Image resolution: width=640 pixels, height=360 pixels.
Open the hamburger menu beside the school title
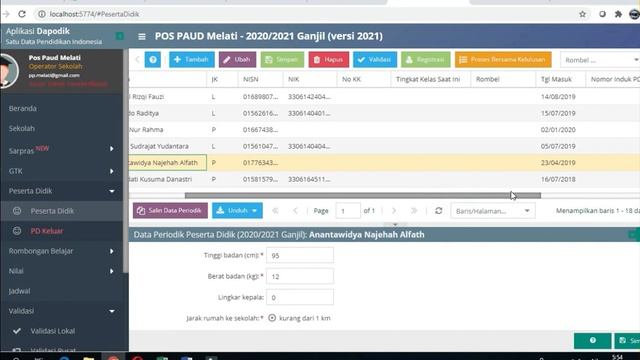[x=142, y=37]
